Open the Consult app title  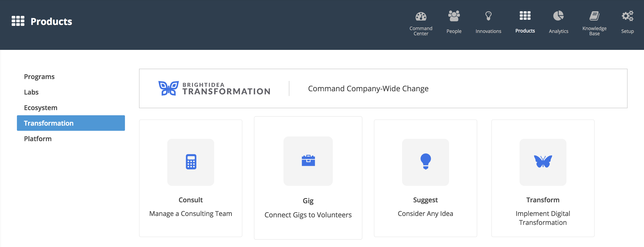click(190, 200)
